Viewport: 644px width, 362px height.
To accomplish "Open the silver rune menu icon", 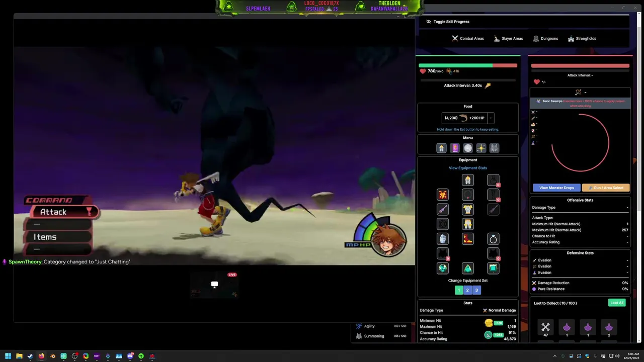I will (x=468, y=148).
